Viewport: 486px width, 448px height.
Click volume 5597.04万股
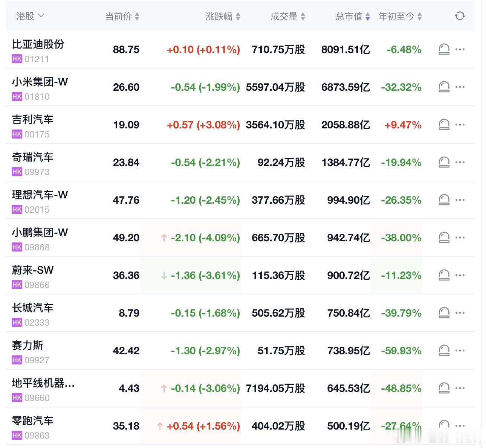click(x=275, y=87)
